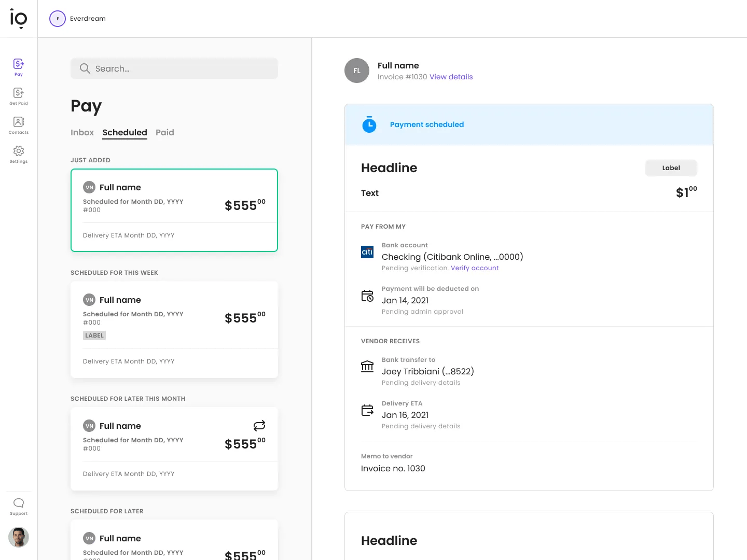The height and width of the screenshot is (560, 747).
Task: Open the Contacts sidebar icon
Action: click(x=19, y=125)
